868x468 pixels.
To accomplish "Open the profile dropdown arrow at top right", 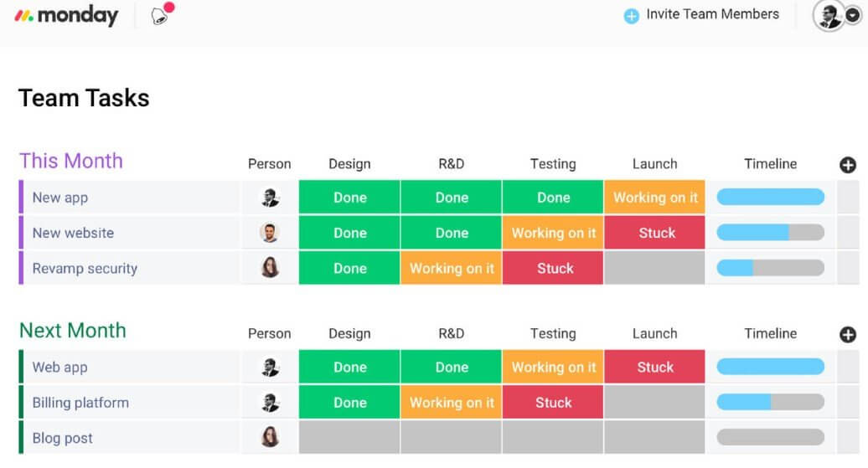I will [x=853, y=16].
